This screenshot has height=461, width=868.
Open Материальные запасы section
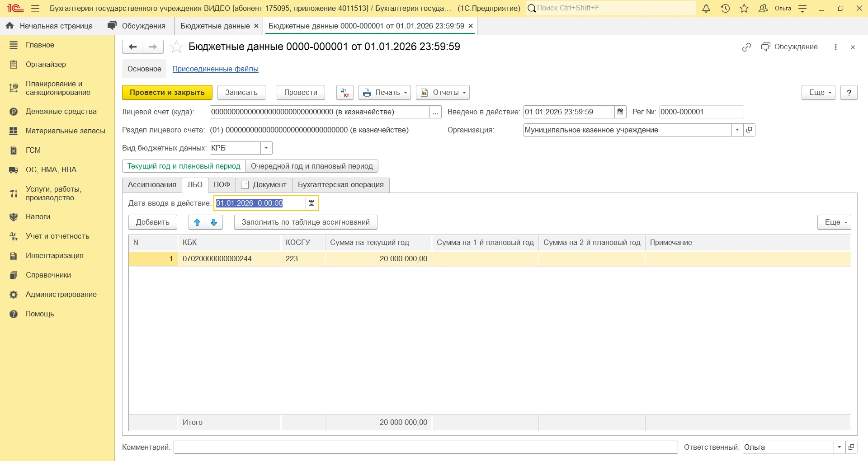tap(57, 131)
